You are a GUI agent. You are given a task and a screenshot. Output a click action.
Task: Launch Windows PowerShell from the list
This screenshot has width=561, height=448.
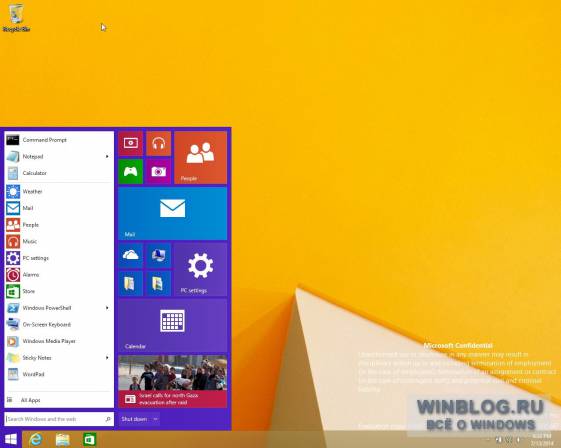click(x=59, y=308)
